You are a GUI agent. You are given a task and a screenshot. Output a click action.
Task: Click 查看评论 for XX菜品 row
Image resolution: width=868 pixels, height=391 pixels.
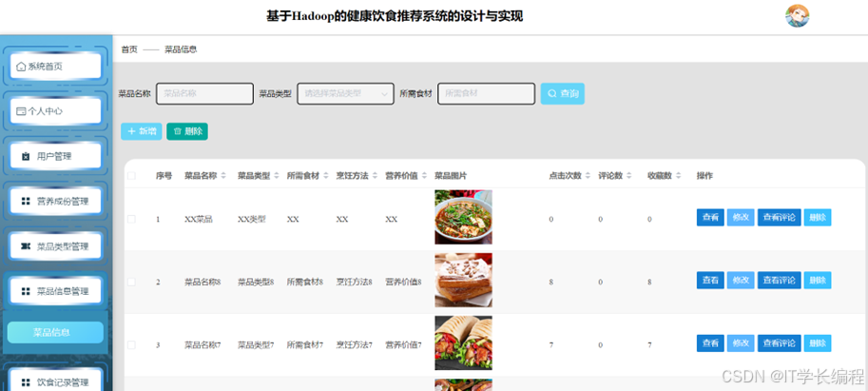pyautogui.click(x=780, y=218)
